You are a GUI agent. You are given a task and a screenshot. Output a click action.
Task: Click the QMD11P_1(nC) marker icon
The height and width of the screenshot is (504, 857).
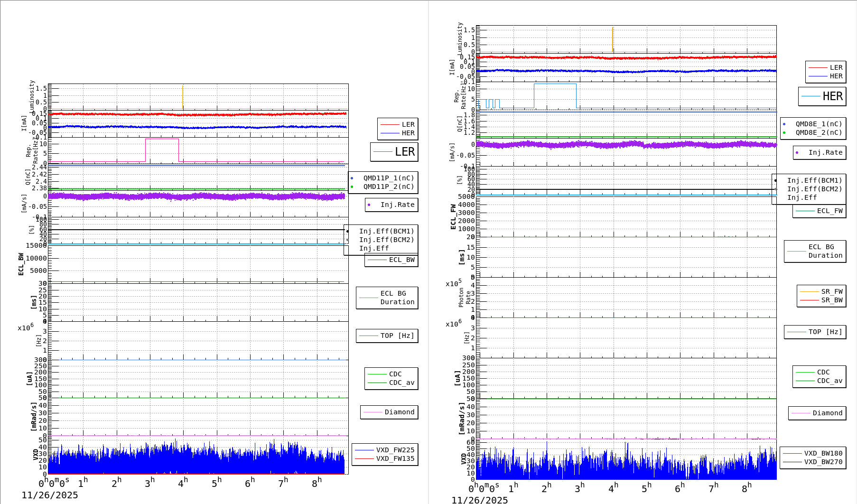[352, 177]
